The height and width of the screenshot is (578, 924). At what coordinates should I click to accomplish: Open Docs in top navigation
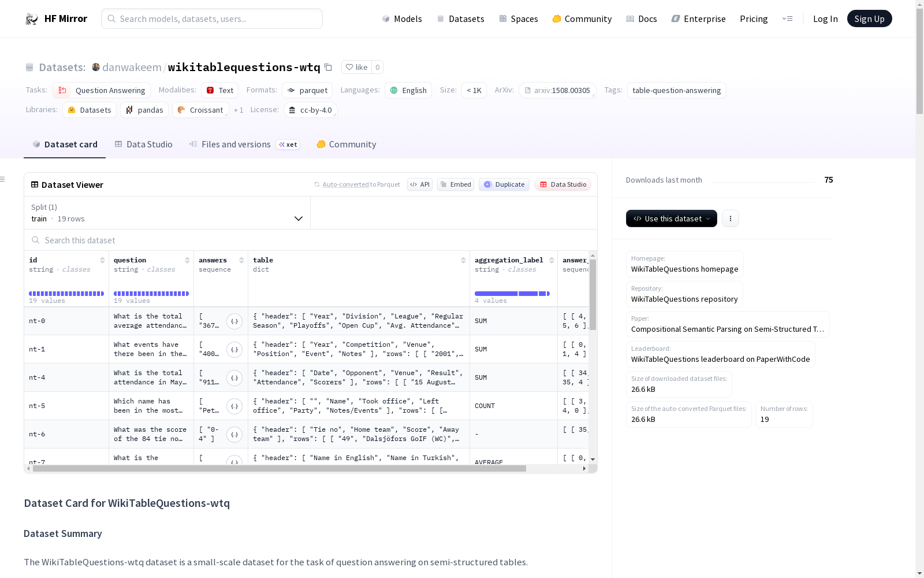click(x=642, y=18)
